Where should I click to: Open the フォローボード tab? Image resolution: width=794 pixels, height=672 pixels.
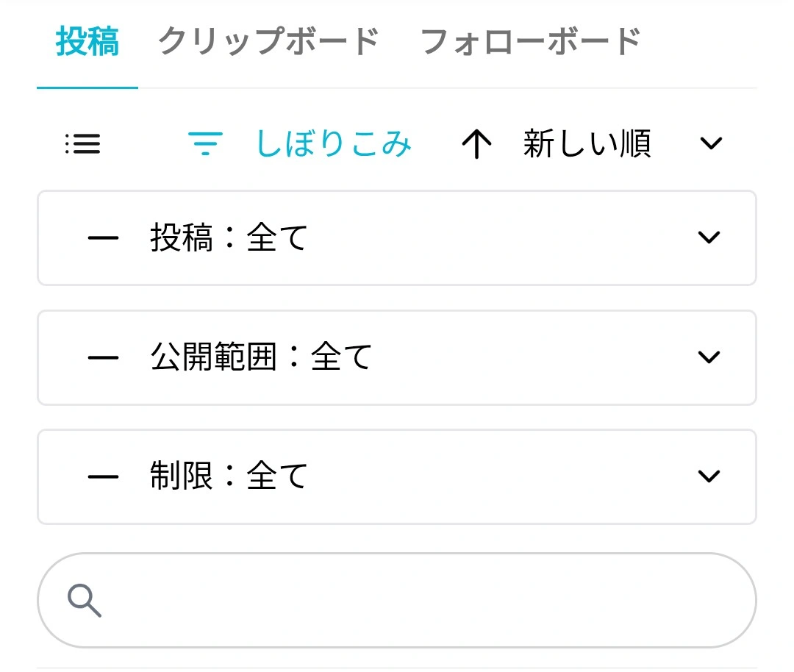(530, 42)
